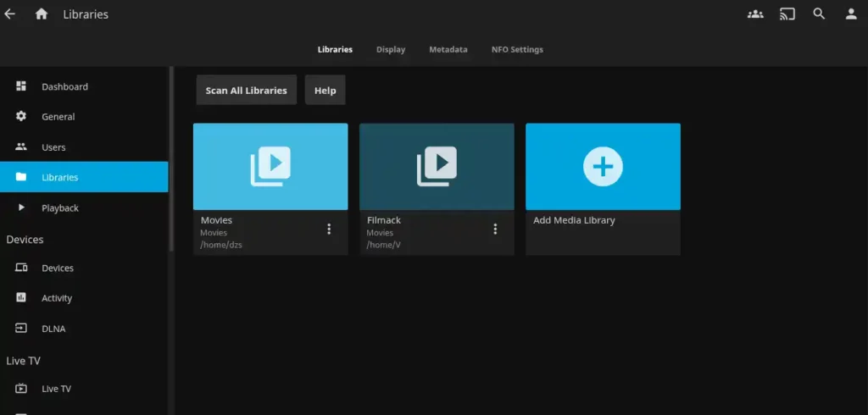Screen dimensions: 868x415
Task: Click the Movies library thumbnail
Action: coord(270,167)
